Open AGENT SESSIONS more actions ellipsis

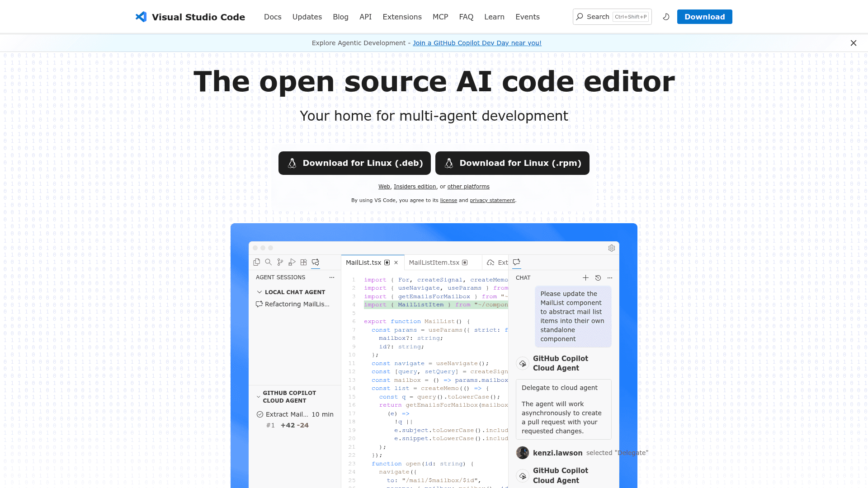click(332, 277)
